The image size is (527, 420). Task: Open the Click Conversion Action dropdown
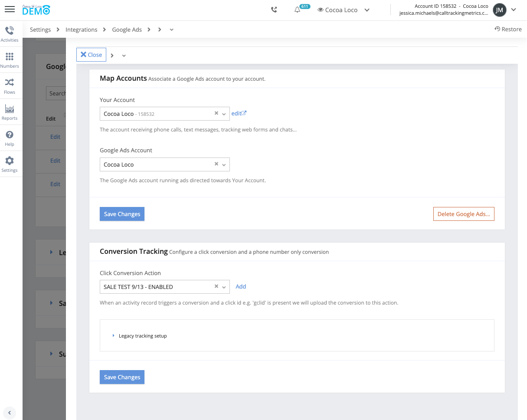click(x=223, y=287)
